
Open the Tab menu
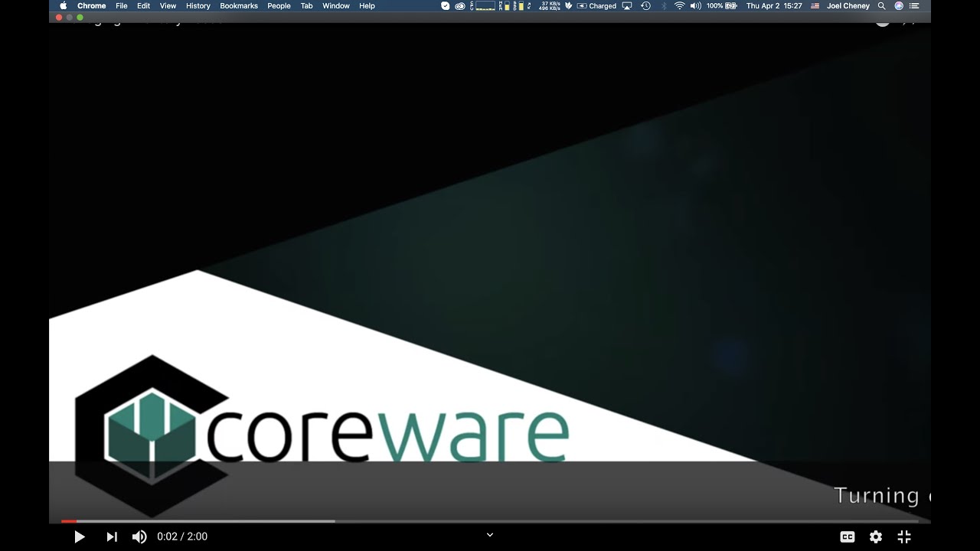pos(306,6)
